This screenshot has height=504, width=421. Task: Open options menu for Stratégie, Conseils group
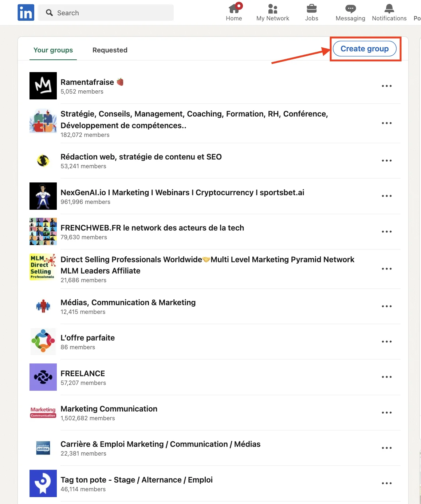tap(387, 123)
